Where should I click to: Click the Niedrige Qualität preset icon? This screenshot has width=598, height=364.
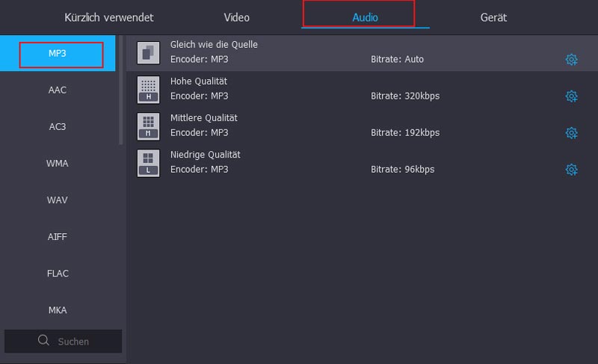pyautogui.click(x=149, y=162)
